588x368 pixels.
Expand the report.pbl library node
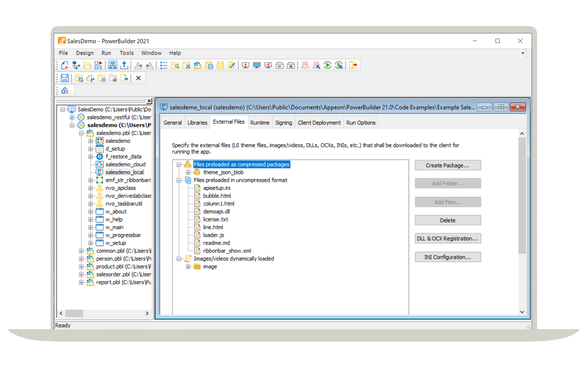(x=81, y=282)
